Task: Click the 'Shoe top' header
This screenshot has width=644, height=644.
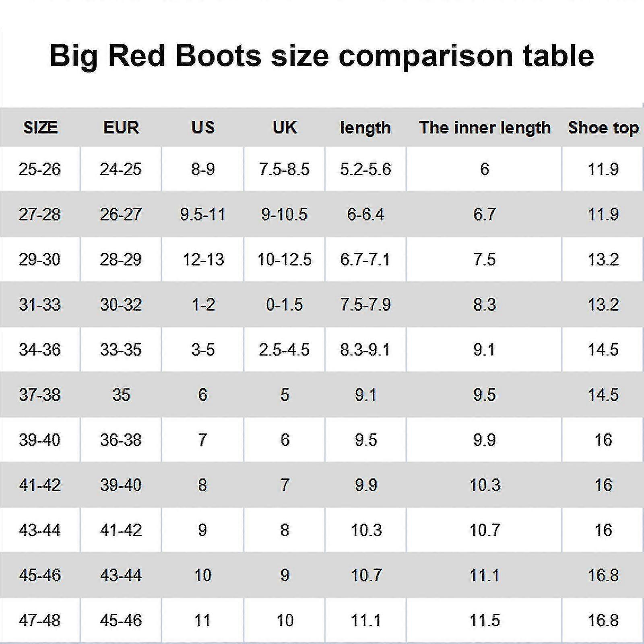Action: (x=603, y=128)
